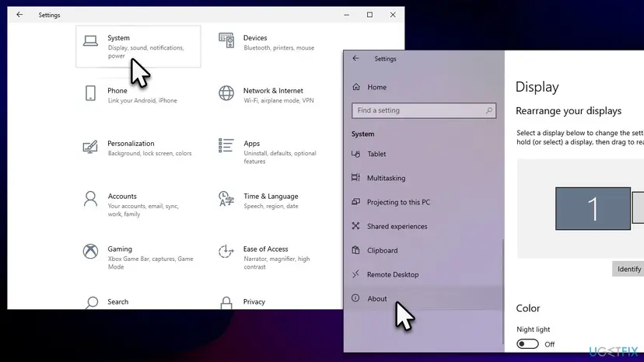This screenshot has width=644, height=362.
Task: Click the Clipboard sidebar icon
Action: pos(355,250)
